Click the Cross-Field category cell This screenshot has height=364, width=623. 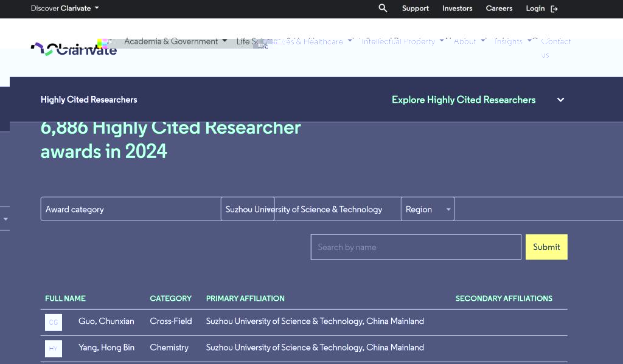[171, 321]
